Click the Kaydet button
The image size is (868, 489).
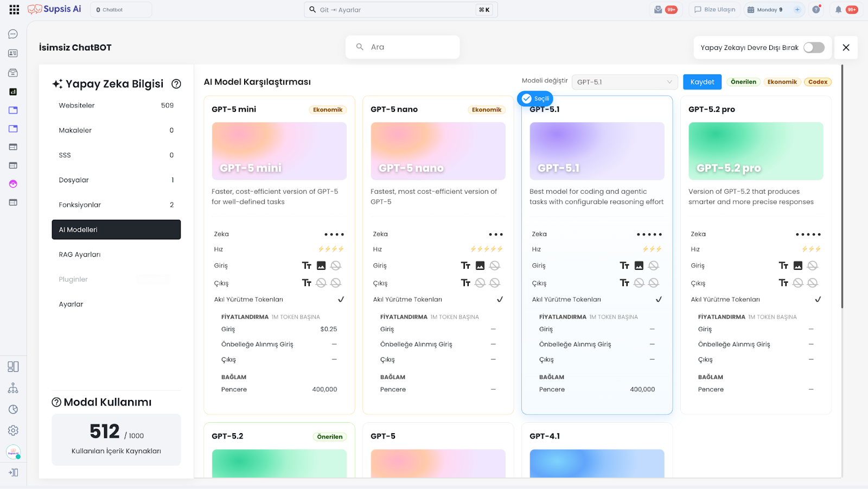click(x=702, y=82)
